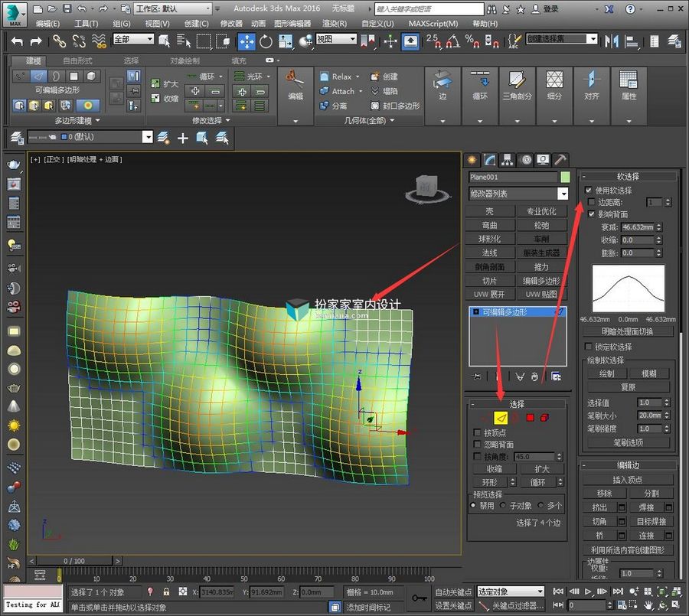Click Paint button in Paint Soft Selection

607,373
